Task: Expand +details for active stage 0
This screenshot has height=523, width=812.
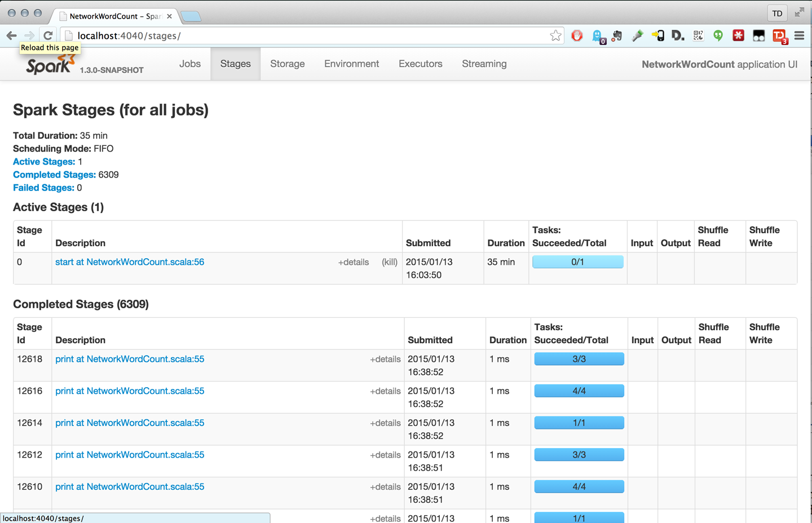Action: [354, 262]
